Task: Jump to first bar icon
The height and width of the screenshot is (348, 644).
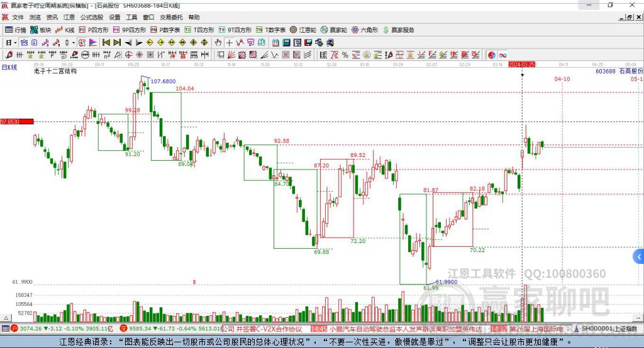Action: point(106,43)
